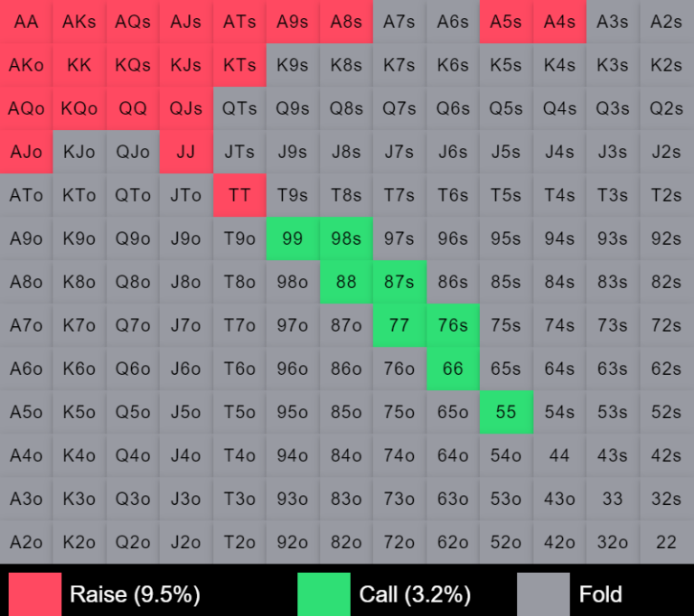The width and height of the screenshot is (694, 616).
Task: Select the A5s raise cell
Action: click(506, 22)
